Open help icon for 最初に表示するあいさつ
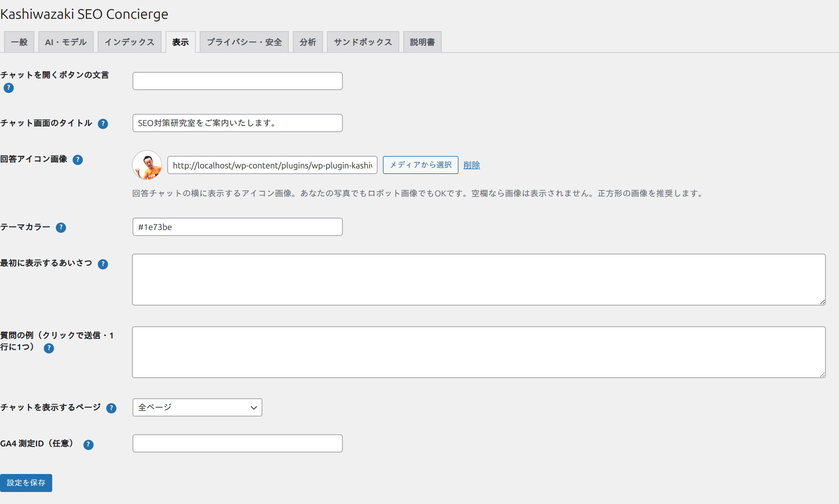 coord(103,264)
